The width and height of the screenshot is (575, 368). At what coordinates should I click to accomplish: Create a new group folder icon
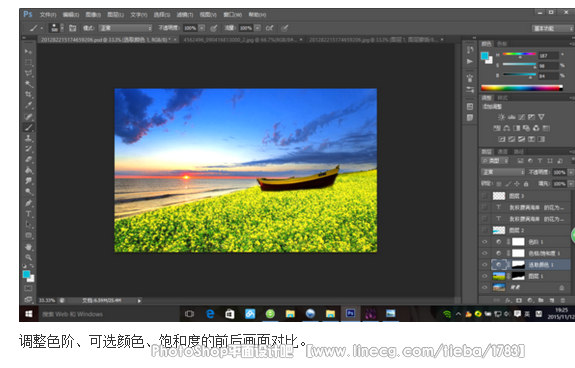point(541,300)
